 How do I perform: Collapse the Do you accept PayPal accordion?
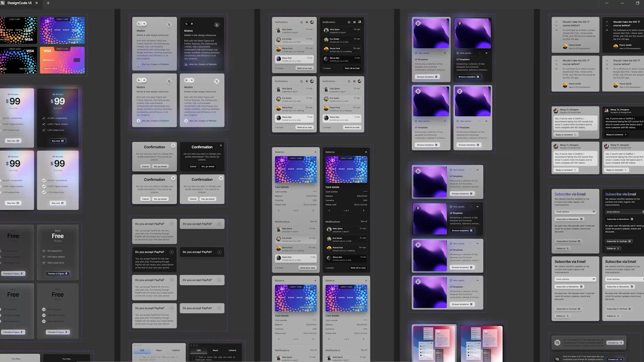point(219,224)
